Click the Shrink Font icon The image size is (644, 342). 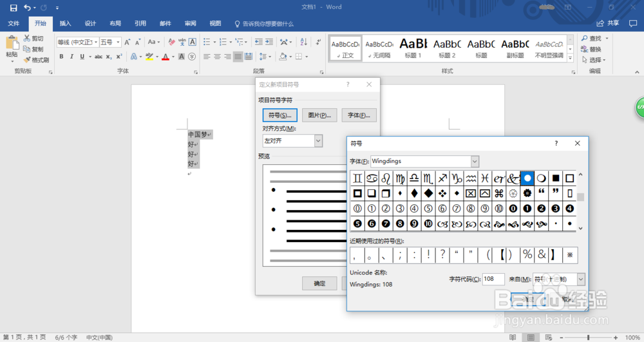pos(138,42)
